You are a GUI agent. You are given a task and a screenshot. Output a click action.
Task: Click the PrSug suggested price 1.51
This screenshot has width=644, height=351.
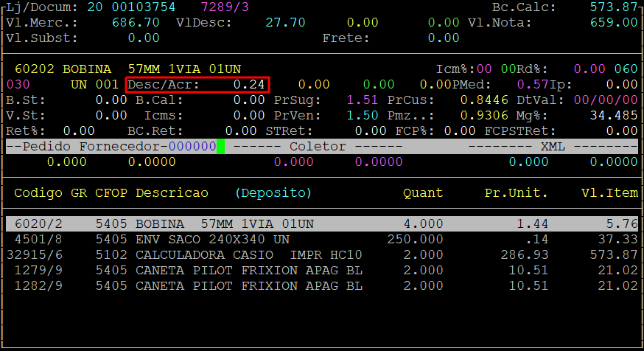[362, 100]
